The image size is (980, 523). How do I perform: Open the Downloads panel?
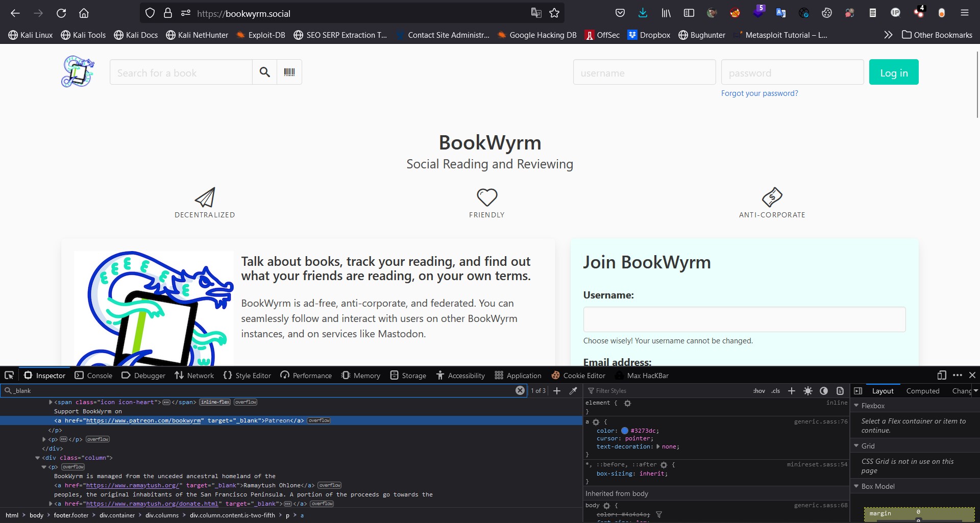click(x=643, y=13)
